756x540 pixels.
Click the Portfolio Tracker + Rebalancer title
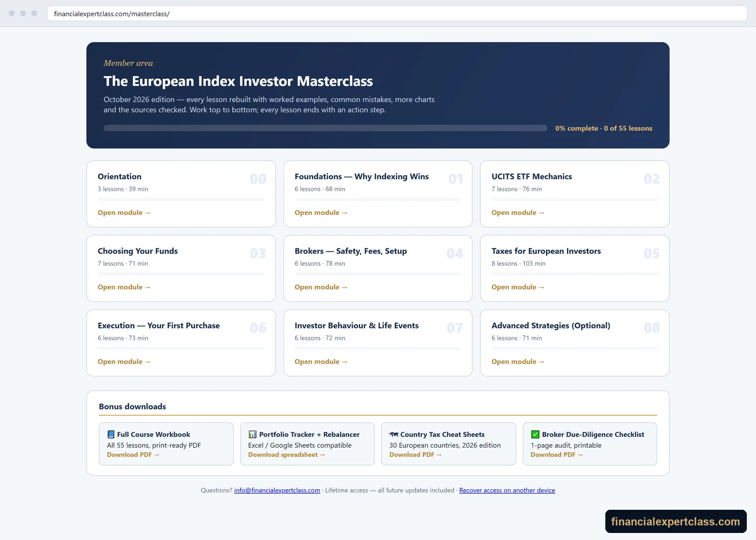pos(309,435)
